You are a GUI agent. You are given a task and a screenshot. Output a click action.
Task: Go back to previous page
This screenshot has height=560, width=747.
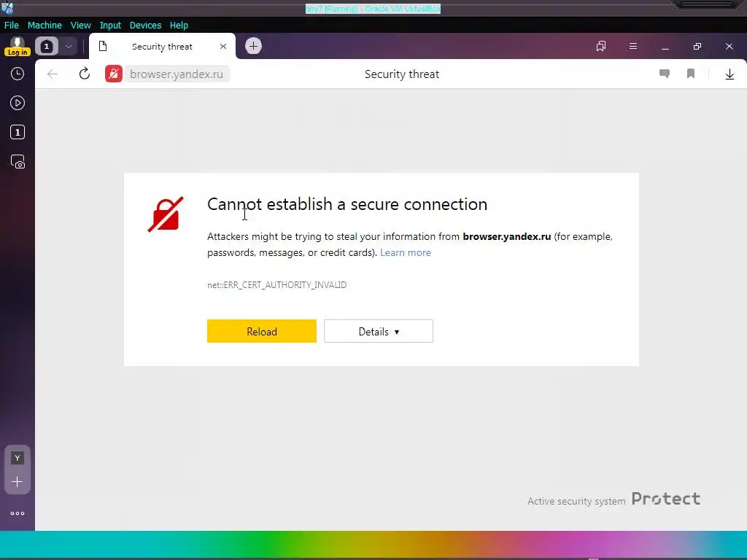(x=53, y=74)
